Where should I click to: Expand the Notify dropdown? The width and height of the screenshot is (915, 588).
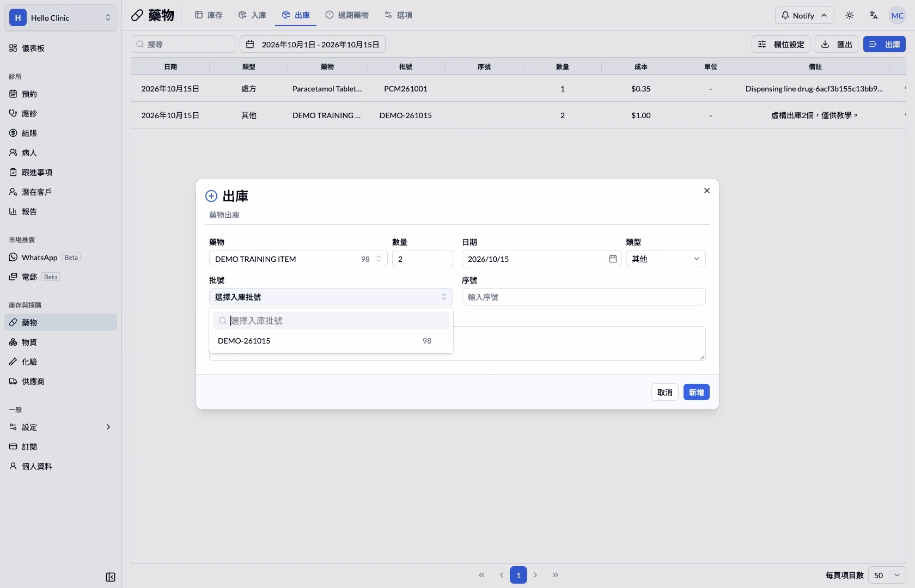coord(804,15)
